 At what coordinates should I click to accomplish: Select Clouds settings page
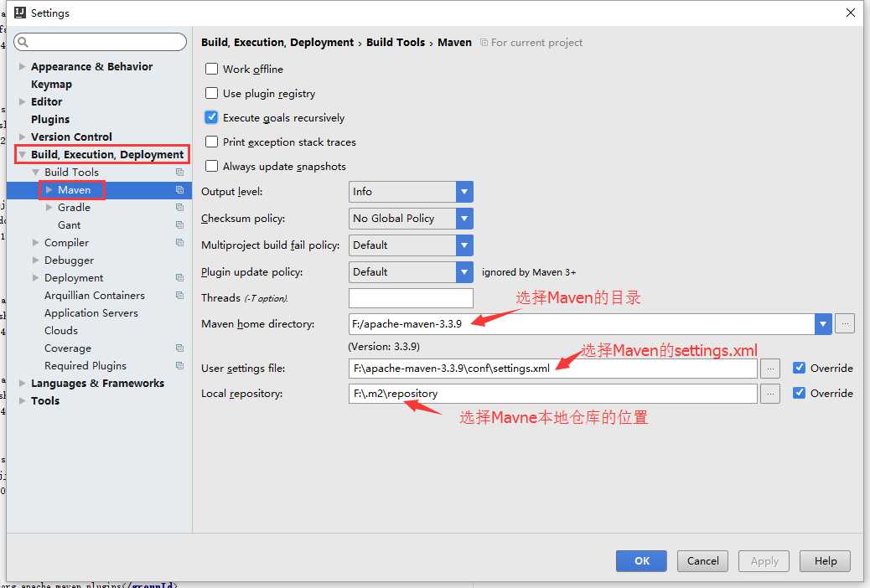click(x=61, y=331)
